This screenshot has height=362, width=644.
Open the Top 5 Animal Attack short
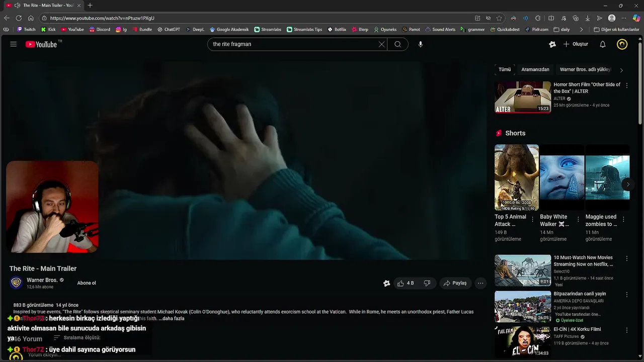click(517, 177)
